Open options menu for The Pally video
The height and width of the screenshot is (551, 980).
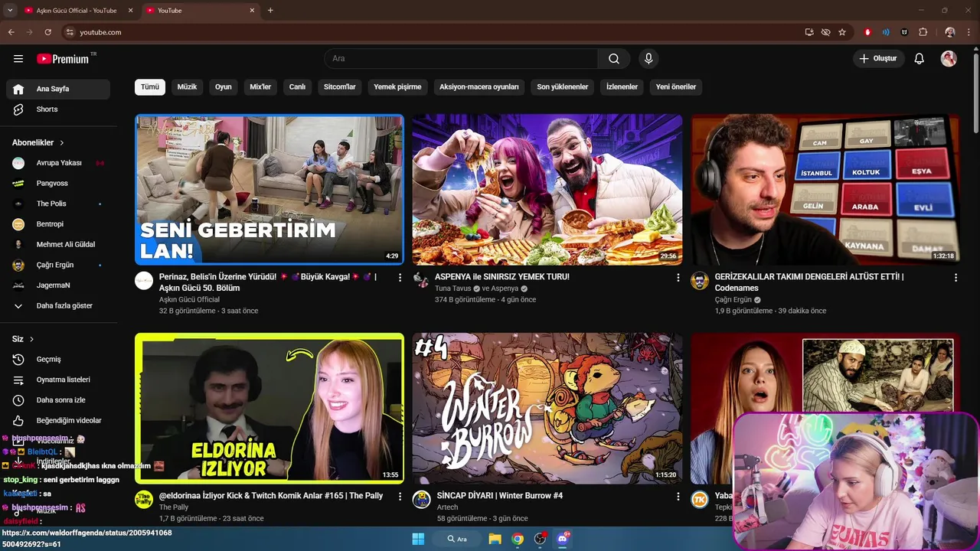[x=400, y=497]
